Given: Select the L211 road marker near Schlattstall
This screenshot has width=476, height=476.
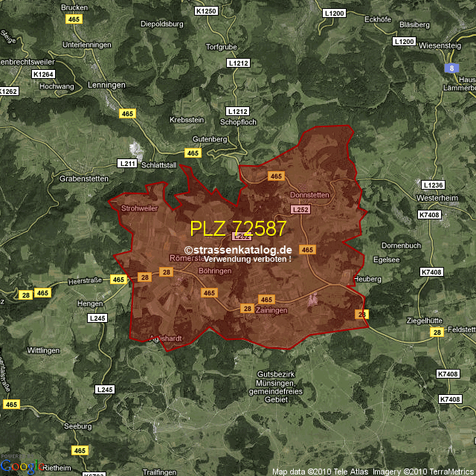Looking at the screenshot, I should [127, 163].
